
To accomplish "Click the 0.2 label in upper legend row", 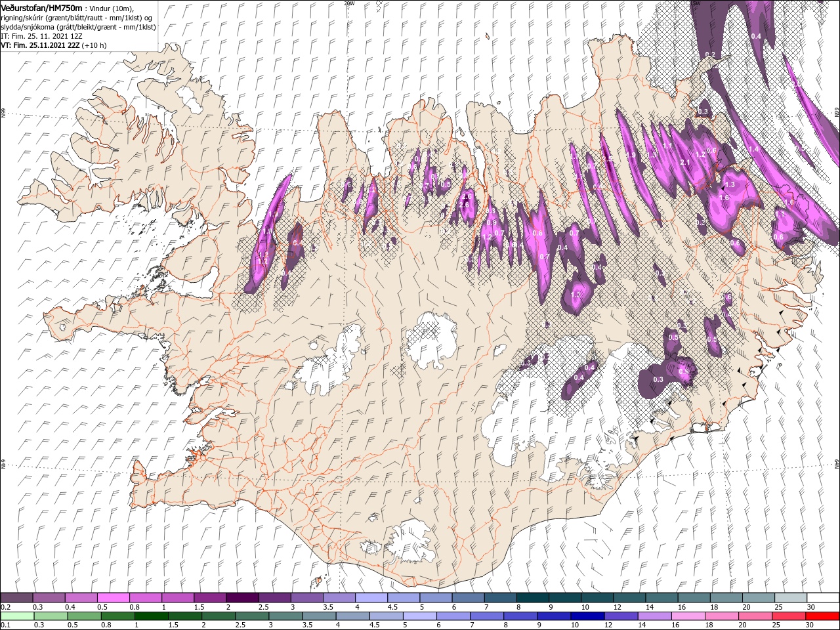I will point(5,607).
